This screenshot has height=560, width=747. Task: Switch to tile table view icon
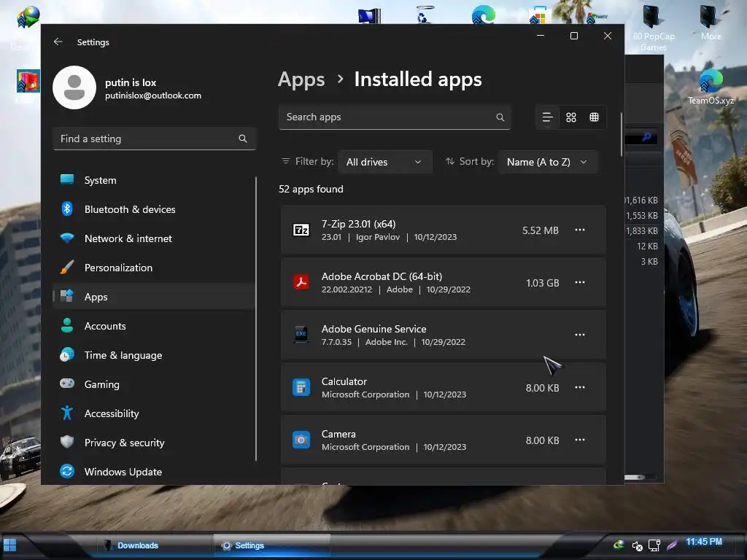(594, 117)
